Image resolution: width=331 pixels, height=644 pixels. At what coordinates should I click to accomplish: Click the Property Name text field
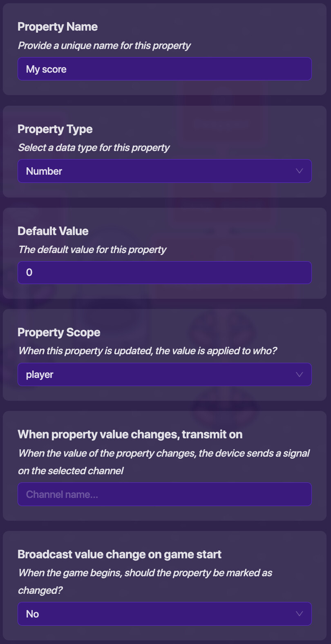[164, 69]
